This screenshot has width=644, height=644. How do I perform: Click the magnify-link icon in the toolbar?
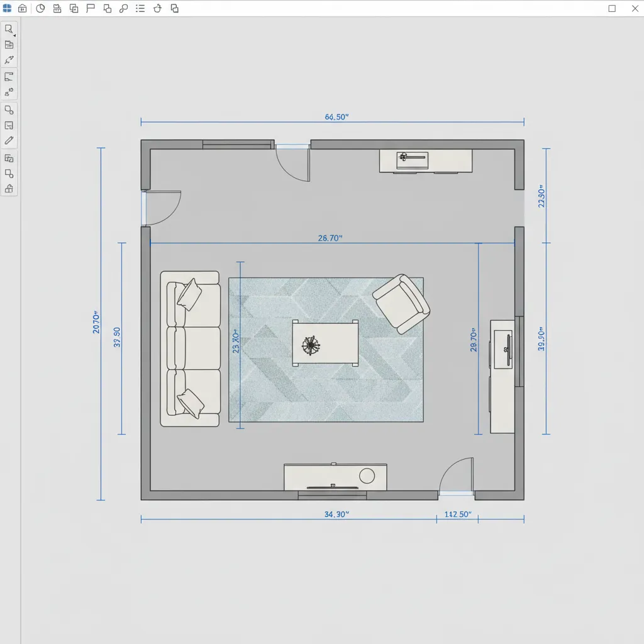coord(123,8)
